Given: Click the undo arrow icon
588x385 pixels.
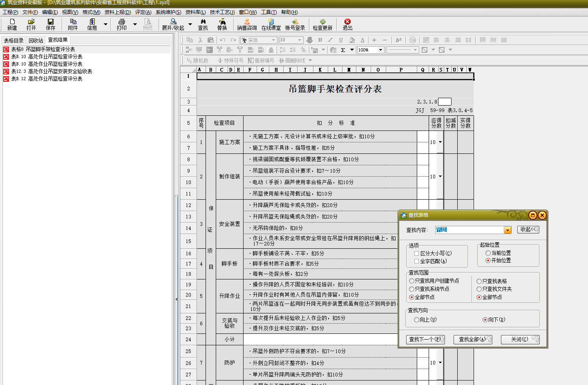Looking at the screenshot, I should point(223,40).
